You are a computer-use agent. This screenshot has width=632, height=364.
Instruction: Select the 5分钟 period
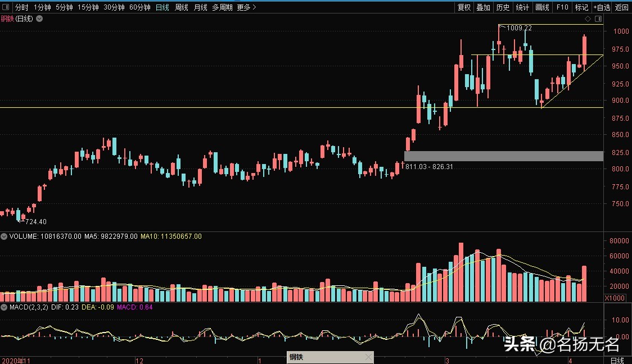coord(64,7)
